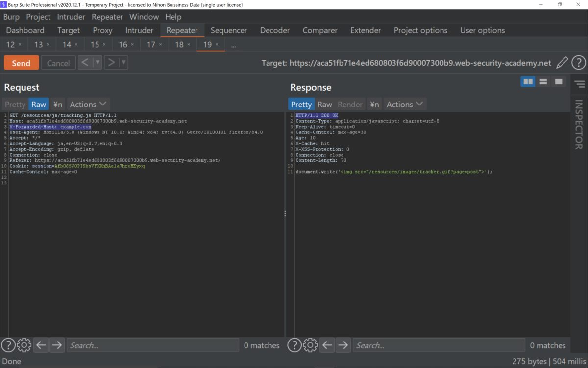Click the X-Forwarded-Host header line
This screenshot has height=368, width=588.
[50, 127]
